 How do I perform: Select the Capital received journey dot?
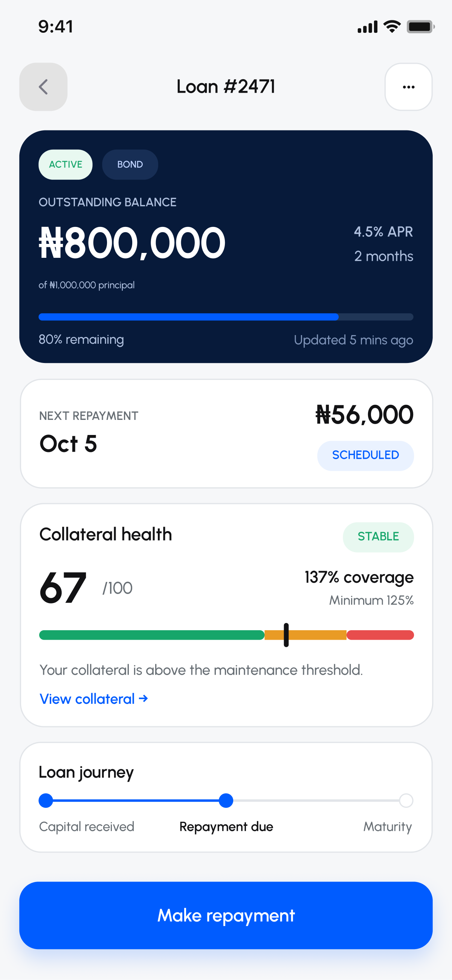tap(46, 801)
